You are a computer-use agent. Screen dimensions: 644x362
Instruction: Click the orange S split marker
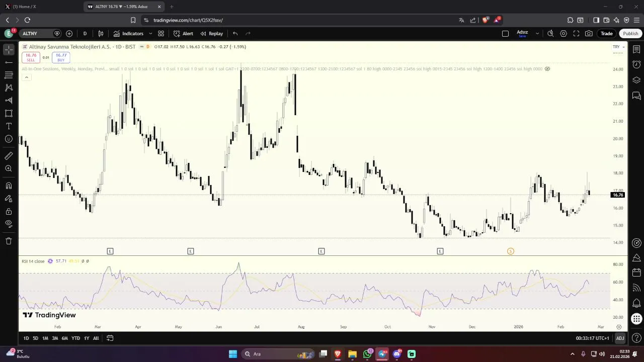click(x=510, y=251)
